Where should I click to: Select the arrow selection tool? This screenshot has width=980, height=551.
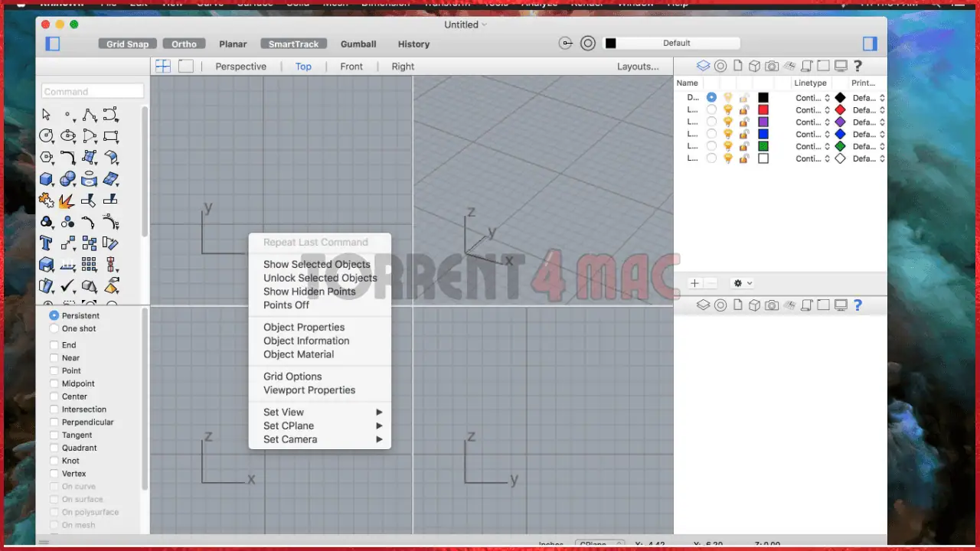[x=46, y=114]
